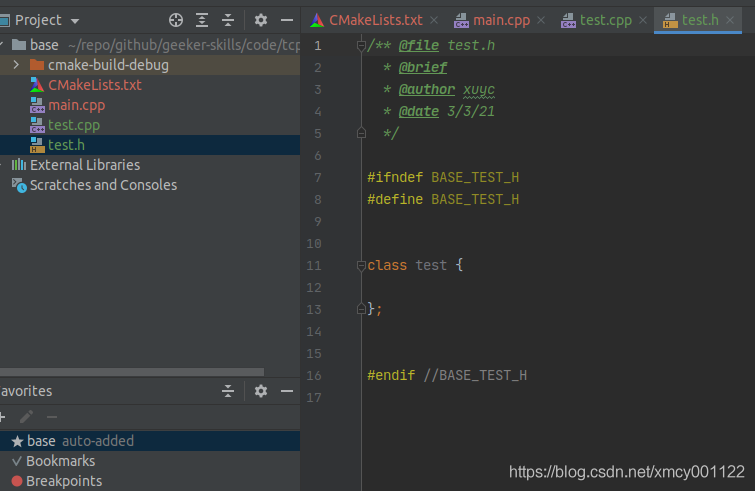755x491 pixels.
Task: Click the #define keyword on line 8
Action: 395,199
